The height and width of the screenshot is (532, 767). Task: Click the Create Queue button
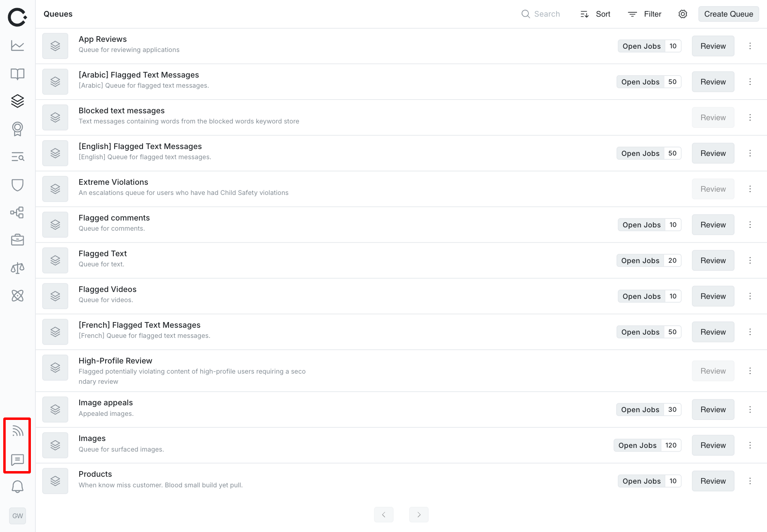(728, 14)
